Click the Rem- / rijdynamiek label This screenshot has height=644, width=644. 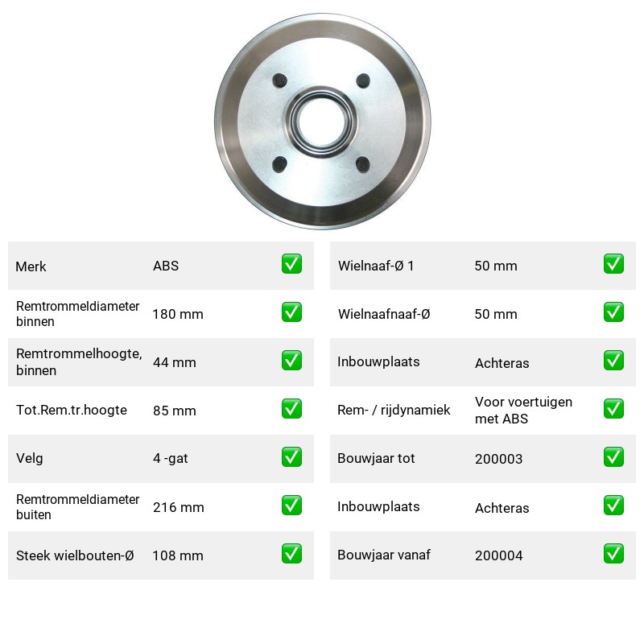click(394, 410)
